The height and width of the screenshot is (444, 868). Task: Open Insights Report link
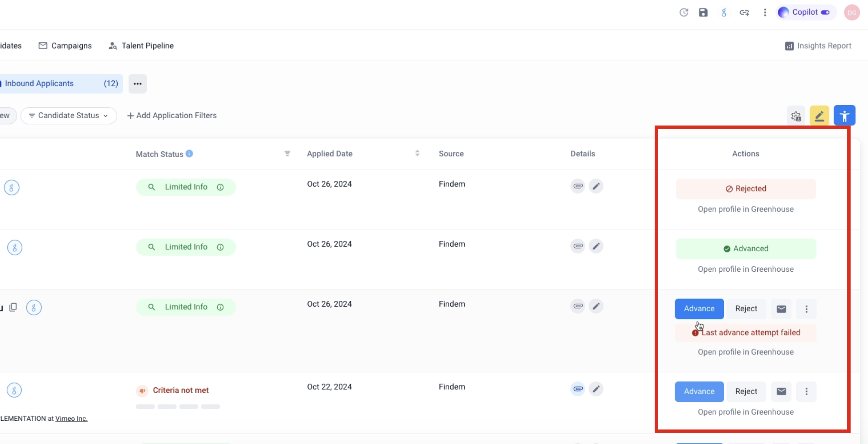(818, 46)
